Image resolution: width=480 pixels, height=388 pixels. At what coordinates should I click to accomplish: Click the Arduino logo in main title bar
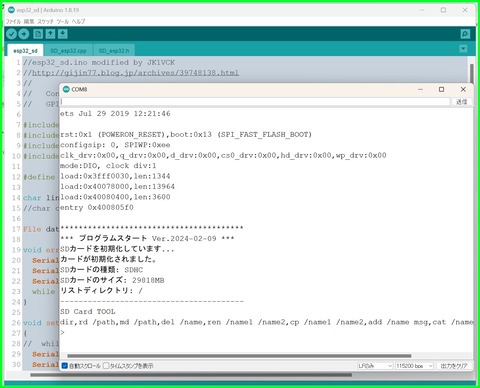11,10
